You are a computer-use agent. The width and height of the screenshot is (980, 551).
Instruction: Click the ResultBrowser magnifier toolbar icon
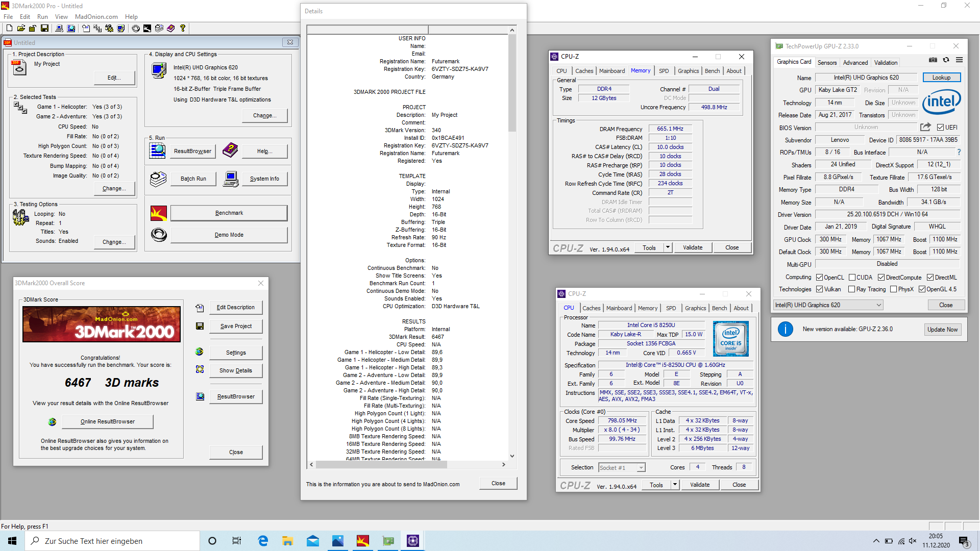click(x=71, y=28)
